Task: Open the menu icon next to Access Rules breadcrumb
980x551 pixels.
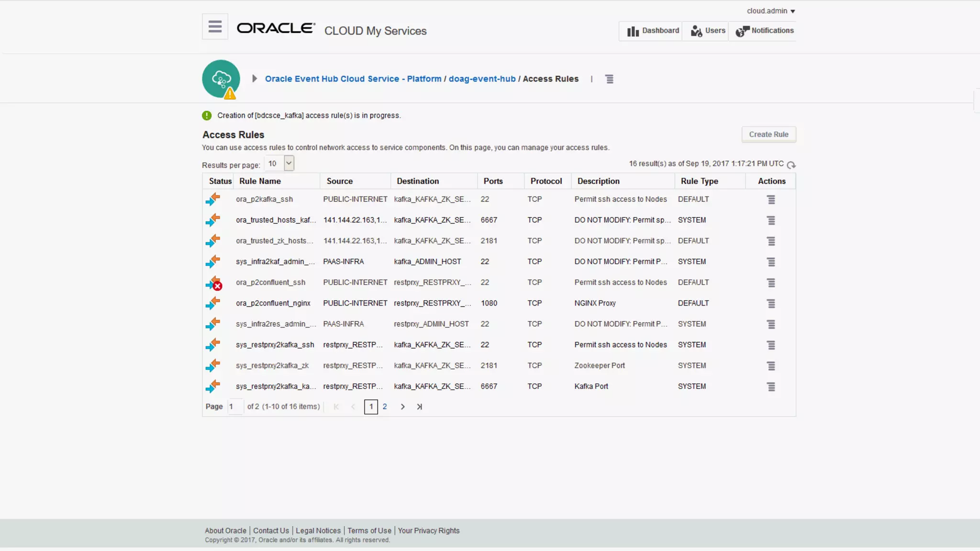Action: (x=609, y=79)
